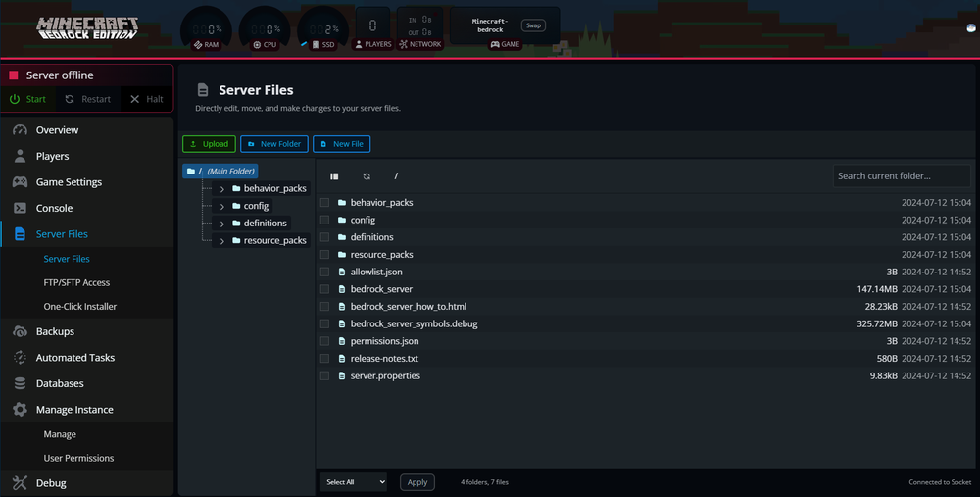
Task: Click the Databases sidebar icon
Action: click(x=20, y=383)
